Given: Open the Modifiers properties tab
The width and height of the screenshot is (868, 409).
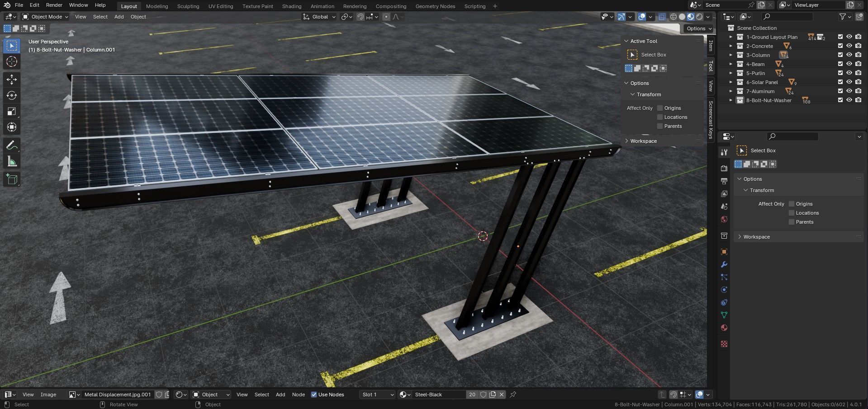Looking at the screenshot, I should tap(724, 264).
